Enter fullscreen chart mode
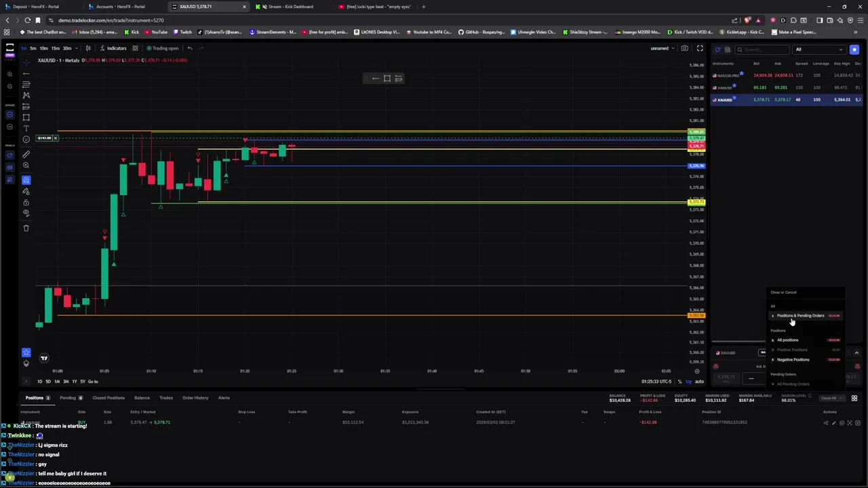Viewport: 868px width, 488px height. click(700, 48)
